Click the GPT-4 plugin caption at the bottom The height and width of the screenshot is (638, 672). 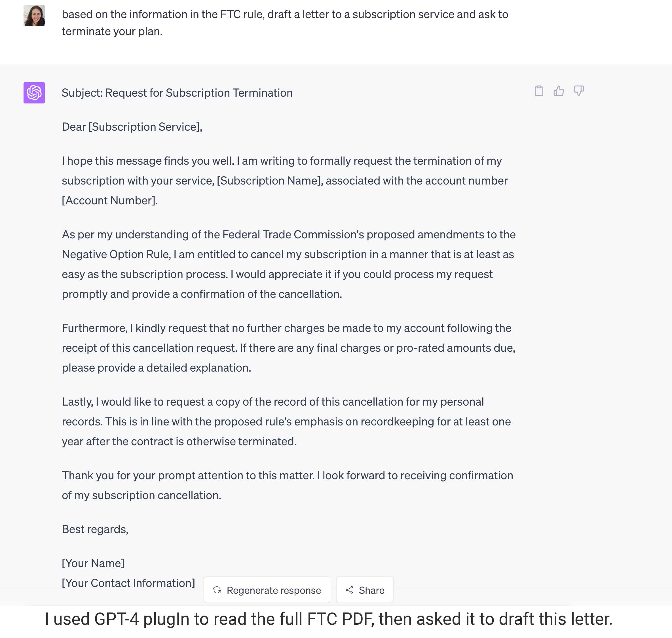click(328, 619)
